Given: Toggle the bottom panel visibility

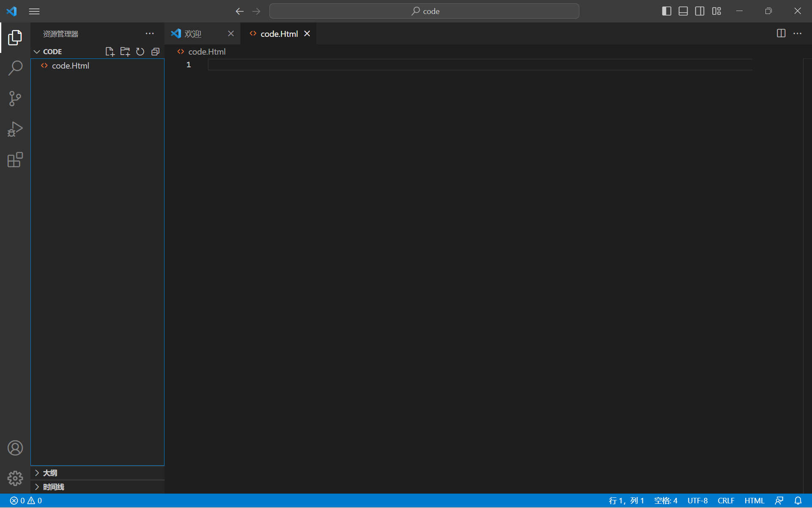Looking at the screenshot, I should click(683, 11).
